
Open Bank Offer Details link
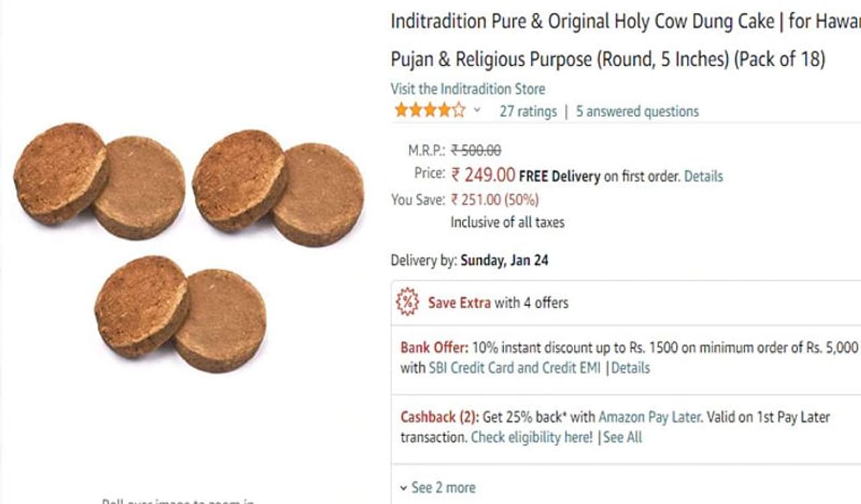coord(630,368)
